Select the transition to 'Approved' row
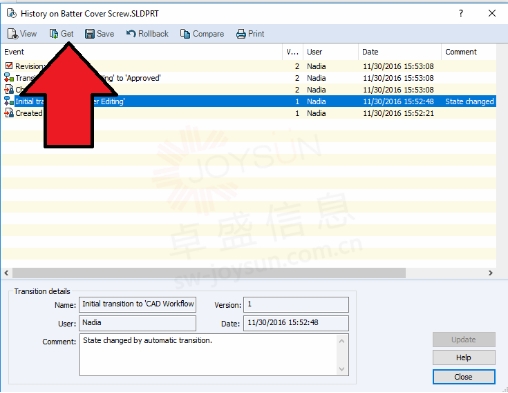This screenshot has height=393, width=508. pyautogui.click(x=249, y=78)
